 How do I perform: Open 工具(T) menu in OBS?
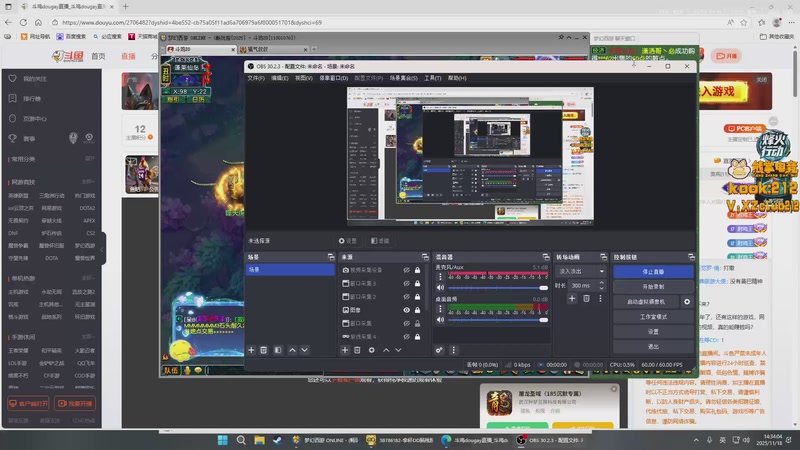coord(433,78)
